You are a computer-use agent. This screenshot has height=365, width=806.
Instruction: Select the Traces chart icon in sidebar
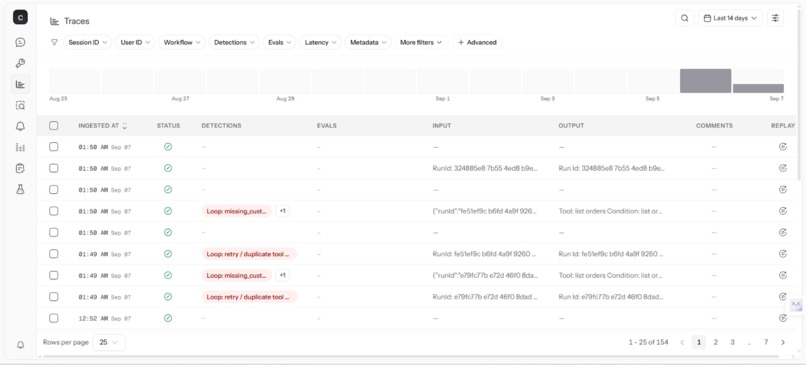[20, 84]
